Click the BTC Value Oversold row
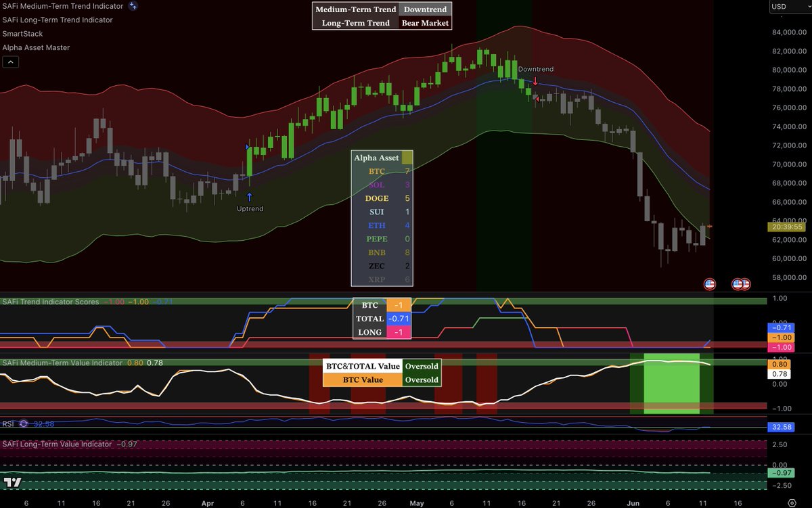 point(382,379)
